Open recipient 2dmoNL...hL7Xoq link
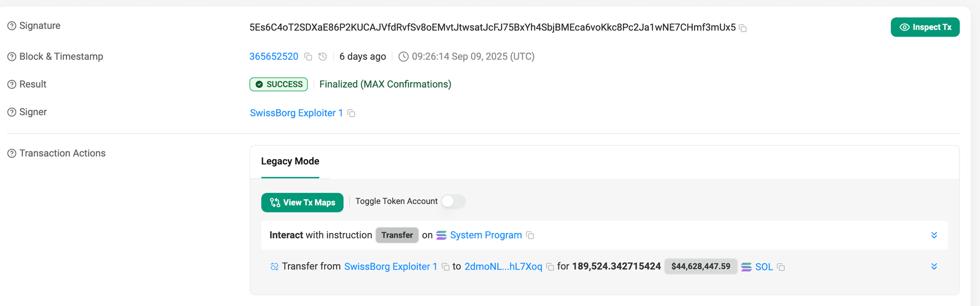 click(503, 266)
